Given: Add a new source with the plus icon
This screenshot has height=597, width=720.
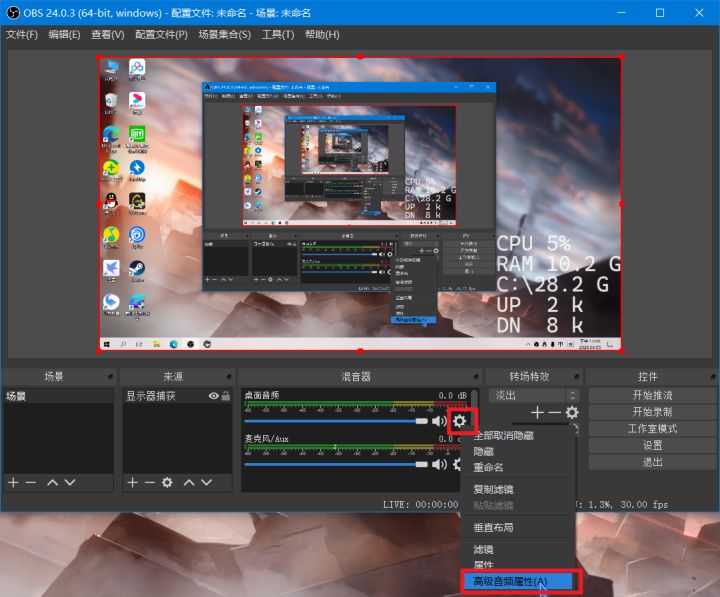Looking at the screenshot, I should [x=132, y=482].
